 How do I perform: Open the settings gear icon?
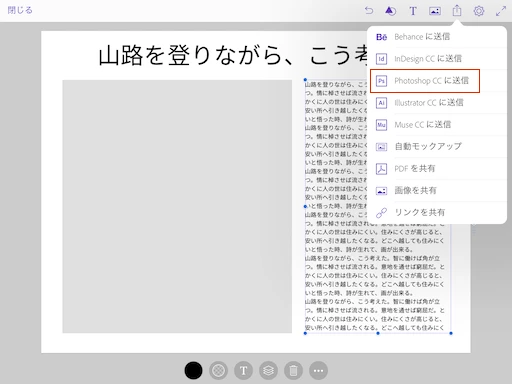[x=479, y=11]
